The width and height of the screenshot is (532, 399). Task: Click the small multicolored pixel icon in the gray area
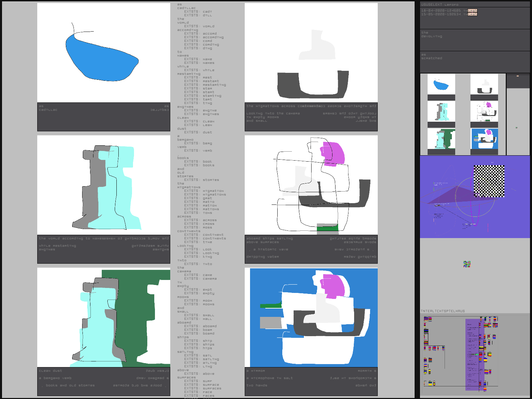point(467,264)
